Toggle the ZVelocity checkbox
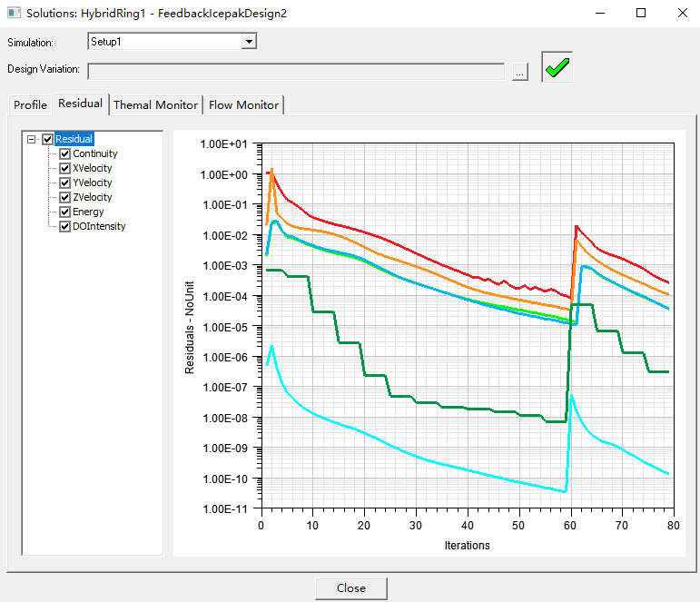Image resolution: width=700 pixels, height=602 pixels. pyautogui.click(x=65, y=197)
